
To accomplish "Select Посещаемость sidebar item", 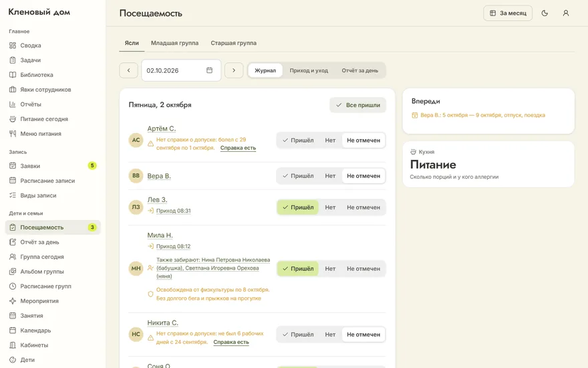I will click(x=53, y=227).
